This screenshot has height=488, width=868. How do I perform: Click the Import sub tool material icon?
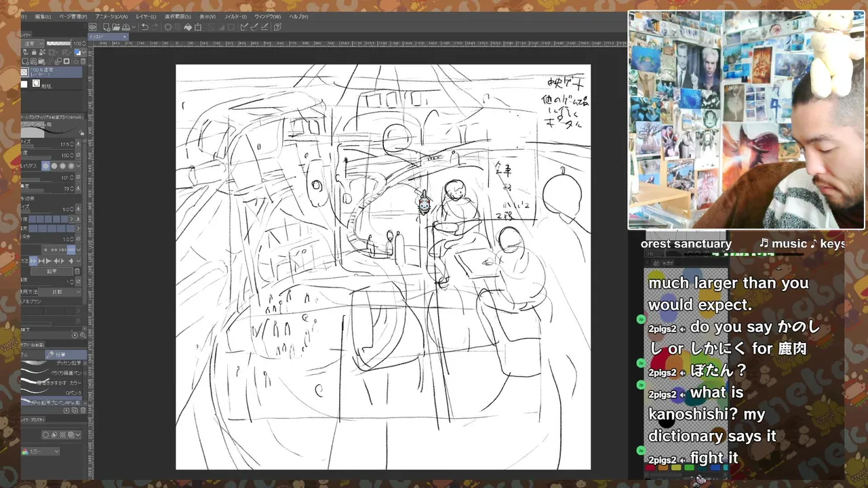click(x=66, y=410)
